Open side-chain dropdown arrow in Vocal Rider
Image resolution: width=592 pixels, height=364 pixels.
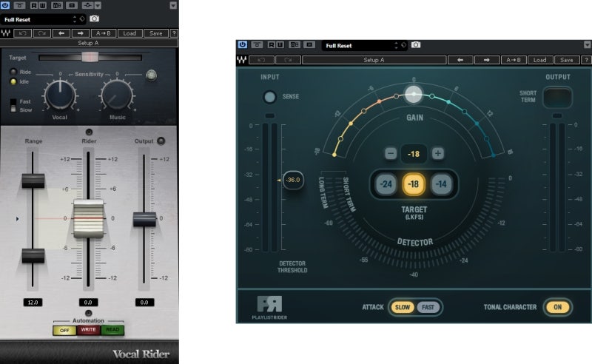[x=98, y=5]
